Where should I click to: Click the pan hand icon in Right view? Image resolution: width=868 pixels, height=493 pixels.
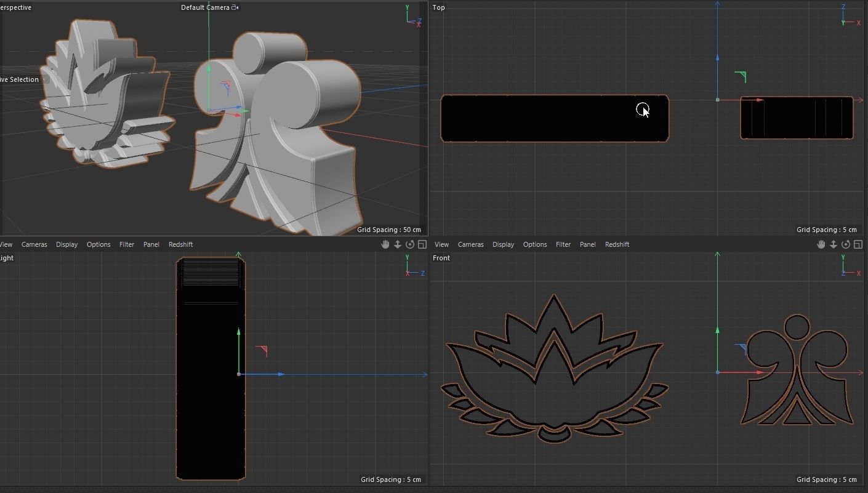coord(385,244)
